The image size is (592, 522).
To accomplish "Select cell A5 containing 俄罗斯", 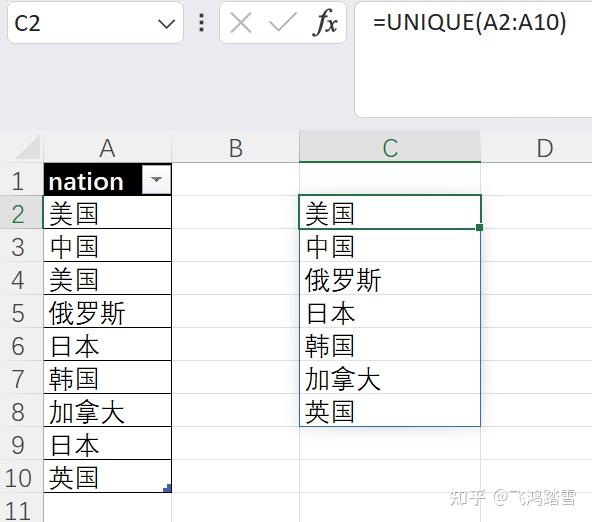I will (x=108, y=311).
